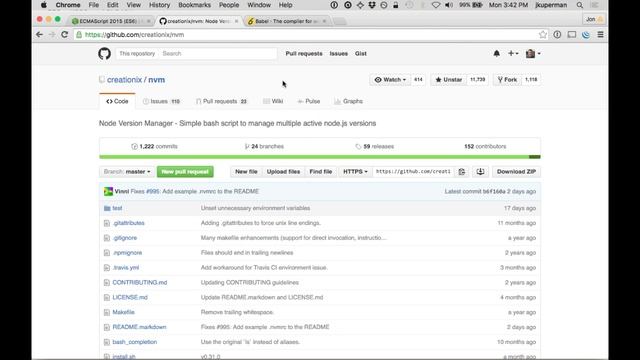Open the HTTPS protocol dropdown
The height and width of the screenshot is (360, 640).
click(x=355, y=172)
